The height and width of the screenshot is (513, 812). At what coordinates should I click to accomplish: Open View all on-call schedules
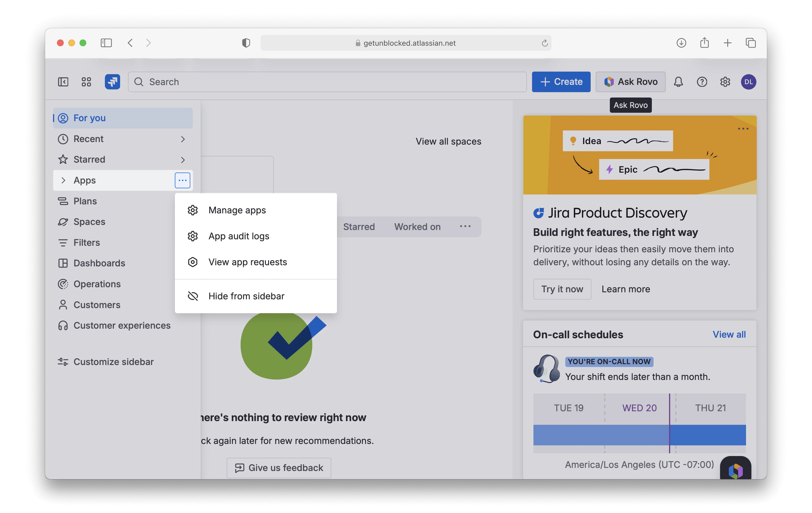click(x=729, y=334)
